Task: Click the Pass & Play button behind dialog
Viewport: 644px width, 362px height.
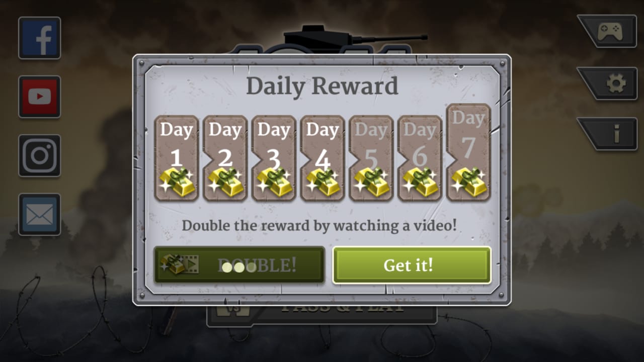Action: 322,315
